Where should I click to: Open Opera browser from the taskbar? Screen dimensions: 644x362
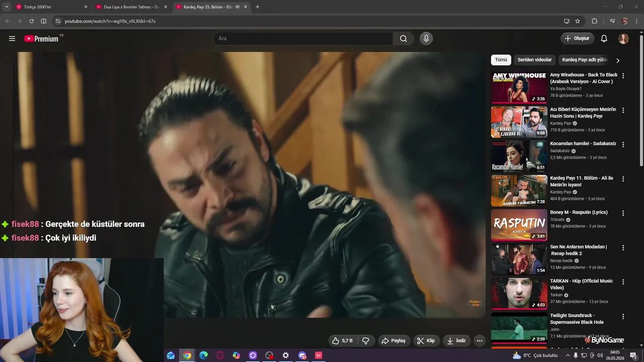220,355
